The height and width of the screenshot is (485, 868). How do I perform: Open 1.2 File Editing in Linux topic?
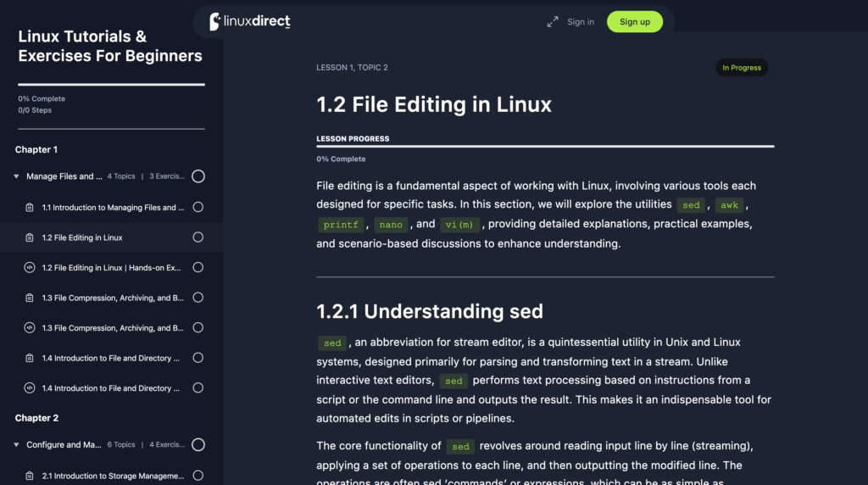[82, 237]
